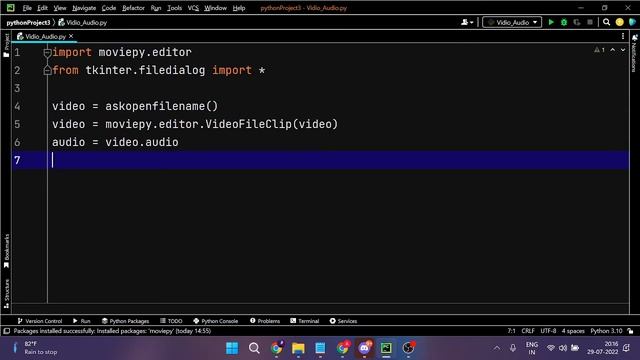Open the Code menu

click(x=109, y=8)
